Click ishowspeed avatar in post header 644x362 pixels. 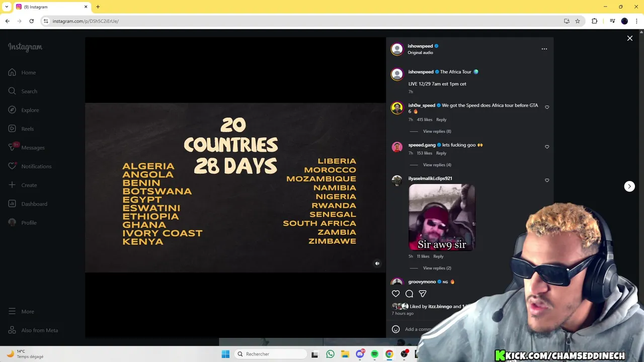(397, 49)
